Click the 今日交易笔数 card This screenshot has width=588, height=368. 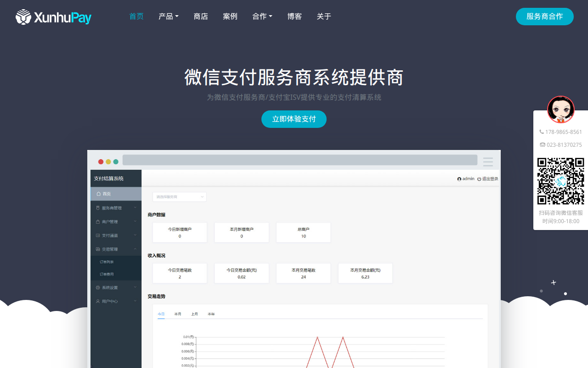[x=180, y=273]
